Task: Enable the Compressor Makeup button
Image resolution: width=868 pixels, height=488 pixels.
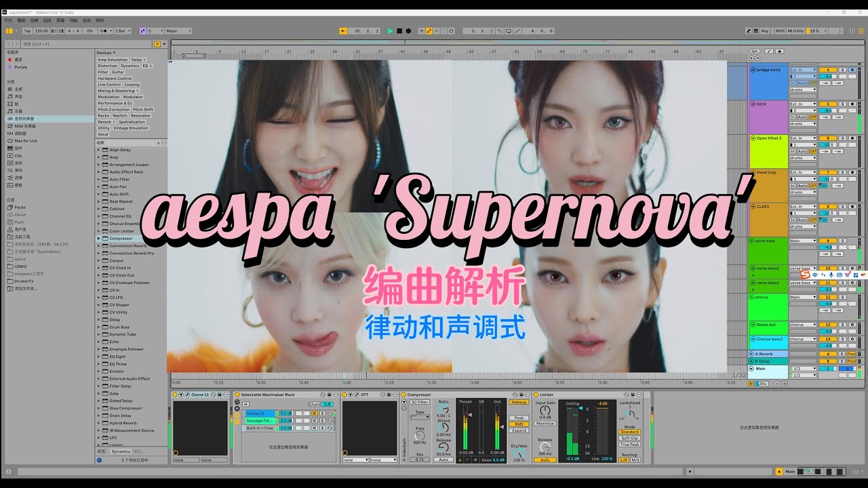Action: [519, 403]
